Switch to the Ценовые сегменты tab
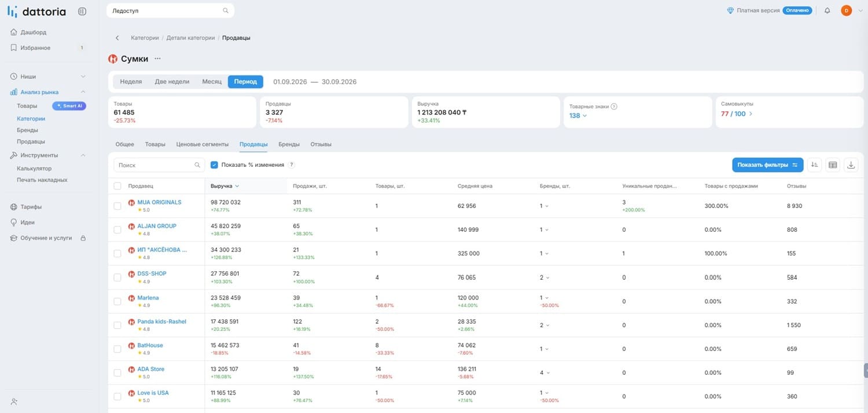 tap(202, 144)
